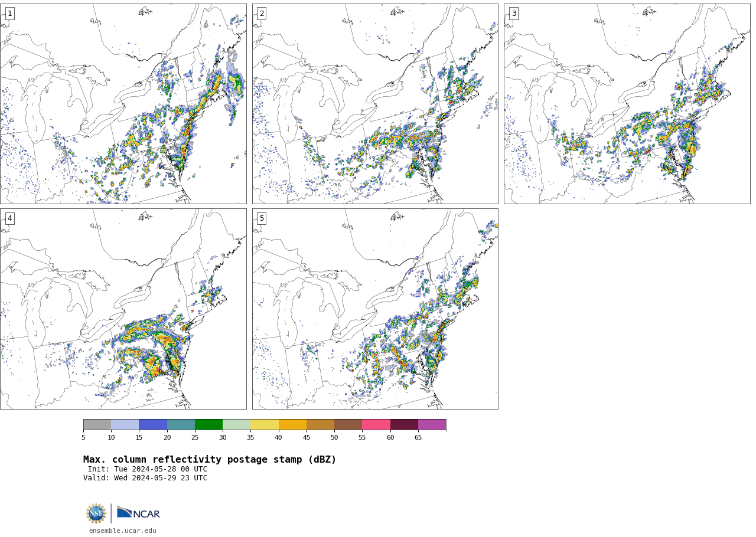This screenshot has width=756, height=537.
Task: Select the brown 50-55 dBZ swatch
Action: point(348,425)
